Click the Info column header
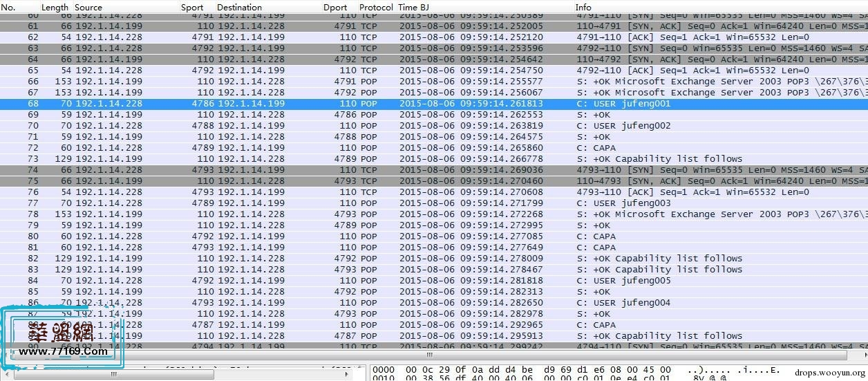Screen dimensions: 868x381 (x=583, y=7)
